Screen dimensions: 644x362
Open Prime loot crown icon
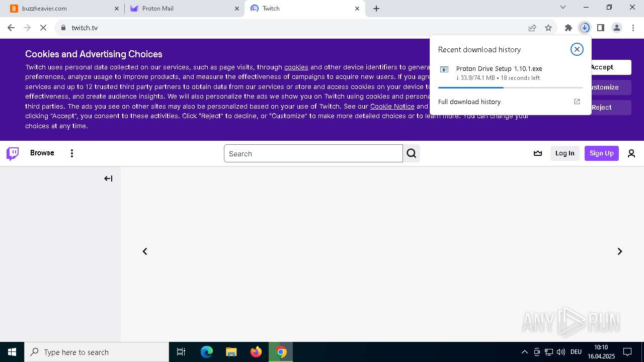click(x=538, y=153)
